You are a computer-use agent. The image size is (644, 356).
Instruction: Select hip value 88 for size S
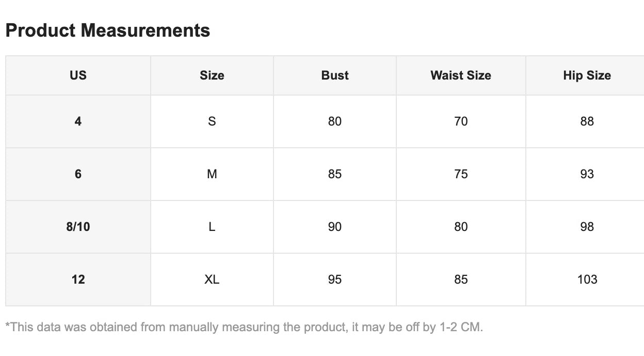(587, 121)
